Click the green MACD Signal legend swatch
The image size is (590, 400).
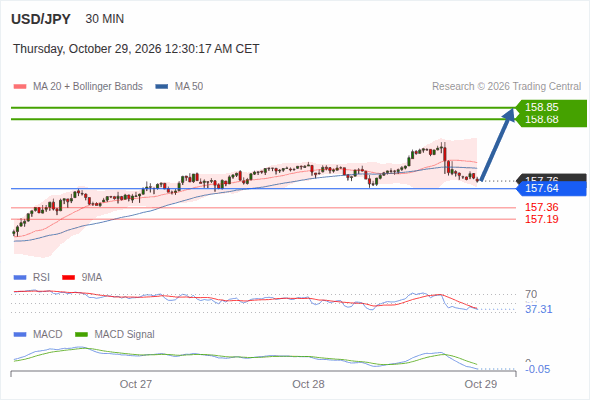coord(81,335)
